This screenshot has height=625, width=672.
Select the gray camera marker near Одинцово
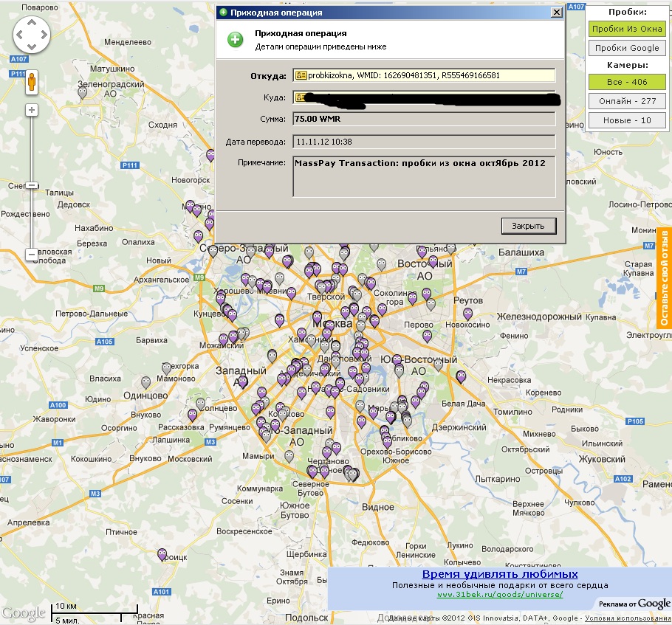coord(145,382)
